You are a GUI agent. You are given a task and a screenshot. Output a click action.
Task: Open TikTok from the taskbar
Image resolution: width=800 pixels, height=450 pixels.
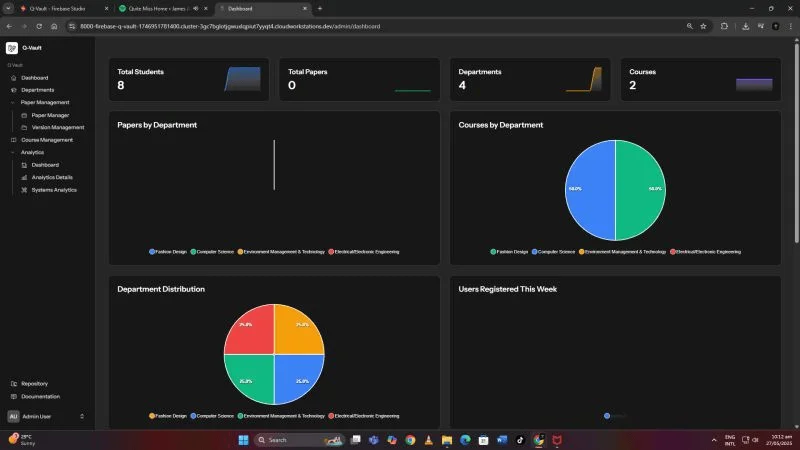tap(520, 440)
